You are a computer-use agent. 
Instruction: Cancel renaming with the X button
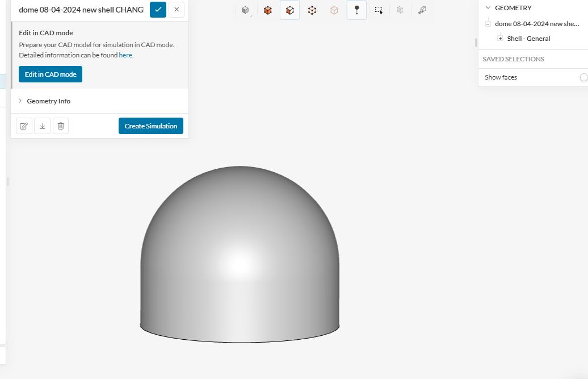pyautogui.click(x=177, y=10)
